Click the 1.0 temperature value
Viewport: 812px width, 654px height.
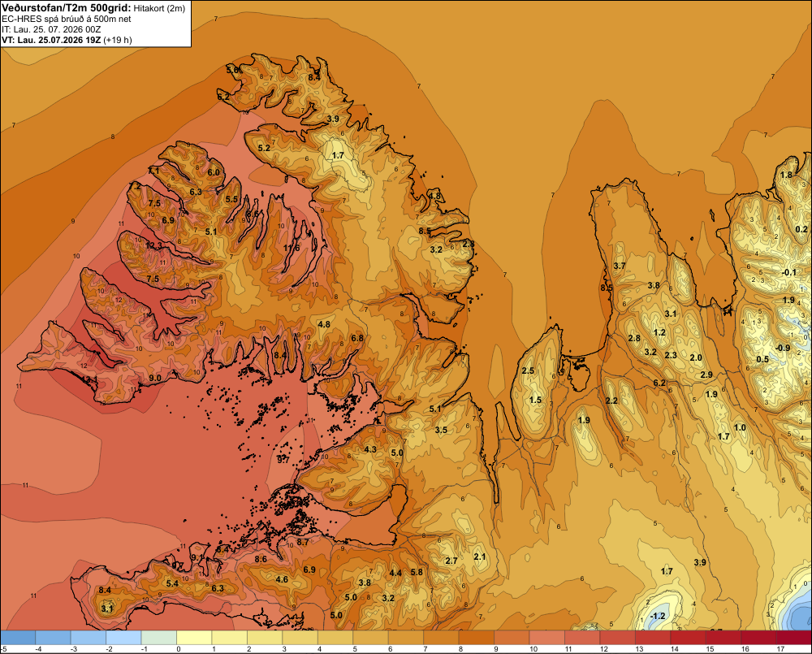coord(740,427)
